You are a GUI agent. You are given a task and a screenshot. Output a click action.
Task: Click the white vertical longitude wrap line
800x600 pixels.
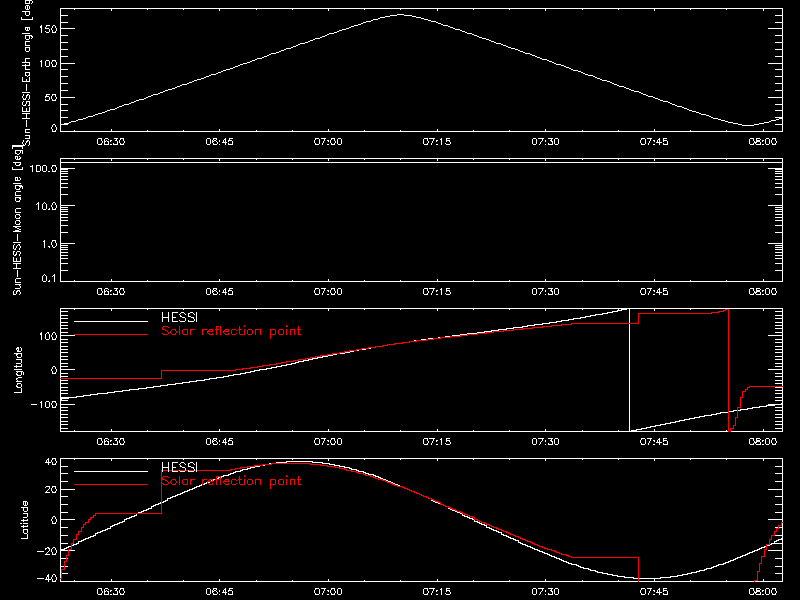tap(630, 370)
